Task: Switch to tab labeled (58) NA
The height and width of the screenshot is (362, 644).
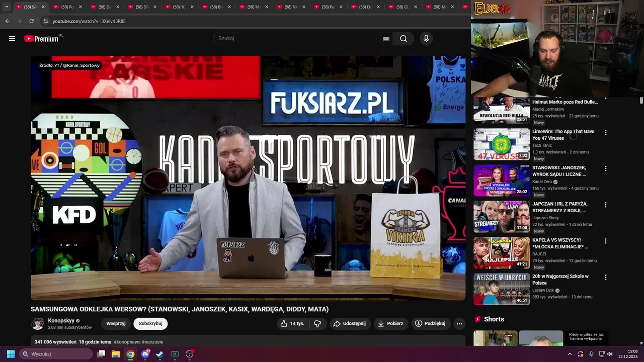Action: point(291,7)
